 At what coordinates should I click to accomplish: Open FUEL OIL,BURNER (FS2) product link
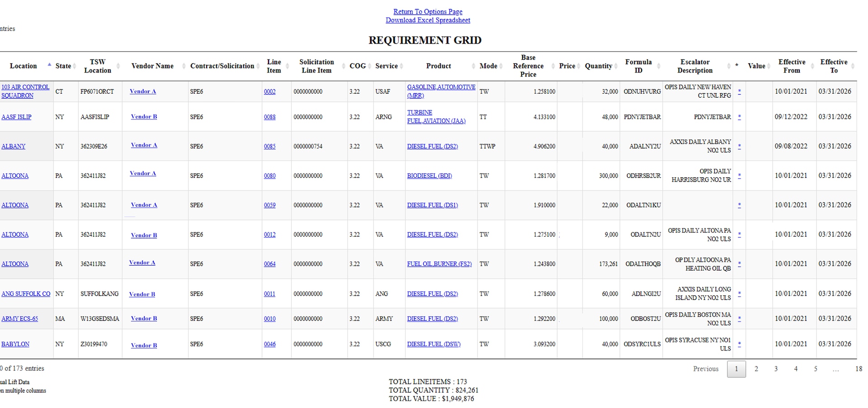click(439, 264)
